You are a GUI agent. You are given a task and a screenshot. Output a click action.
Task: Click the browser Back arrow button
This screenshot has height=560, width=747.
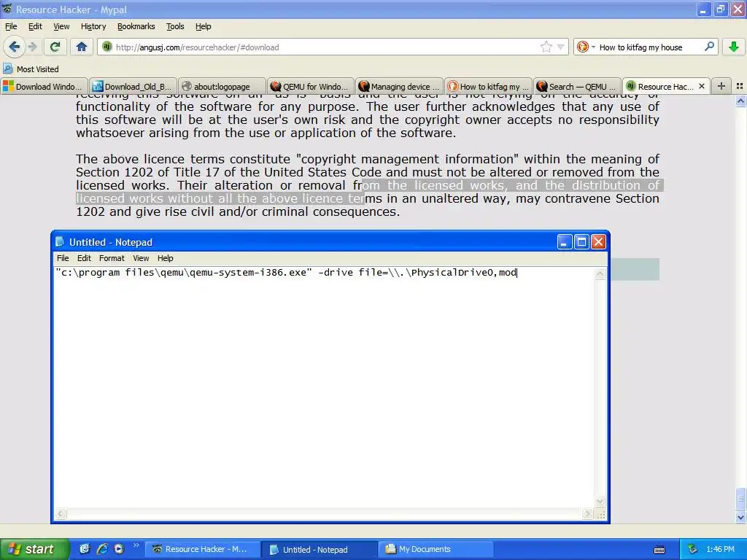14,47
